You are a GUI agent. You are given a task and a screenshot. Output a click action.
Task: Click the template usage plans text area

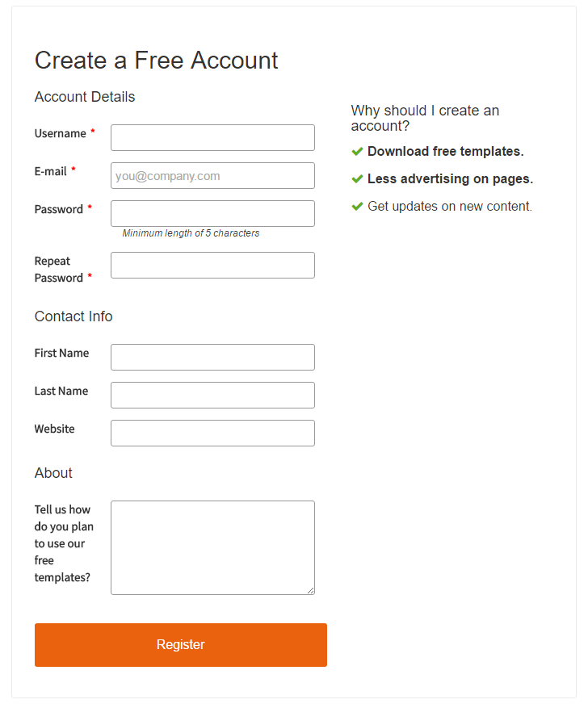212,547
